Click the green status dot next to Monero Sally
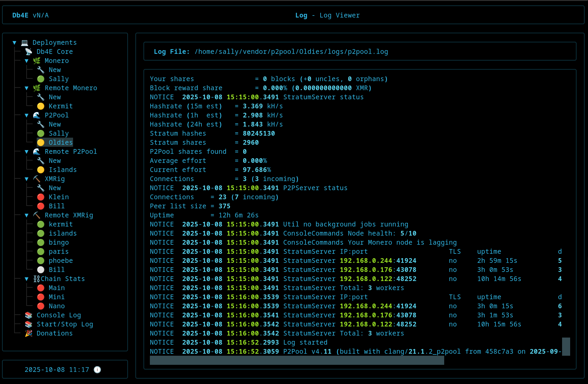Screen dimensions: 588x384 [x=41, y=79]
